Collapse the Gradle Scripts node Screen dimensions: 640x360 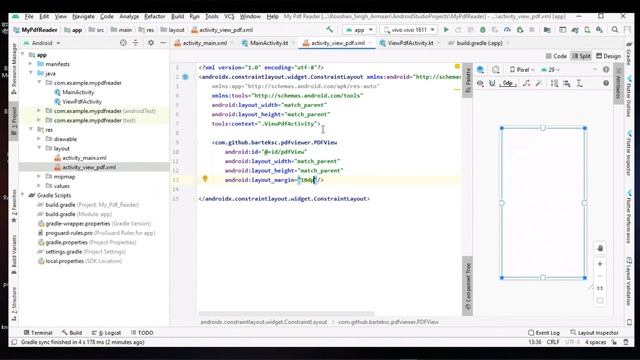[23, 195]
